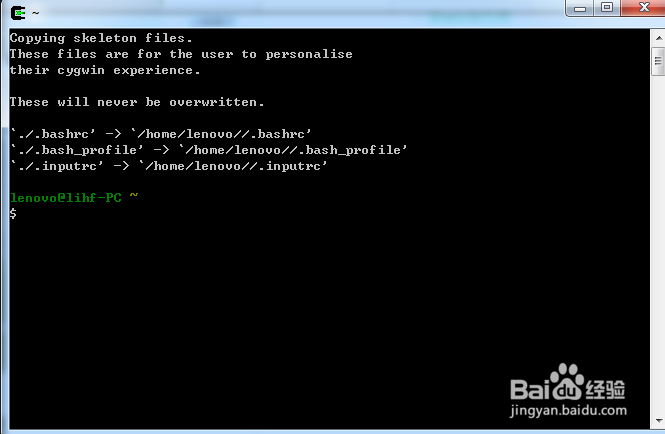665x434 pixels.
Task: Click the 'Copying skeleton files.' line
Action: tap(101, 38)
